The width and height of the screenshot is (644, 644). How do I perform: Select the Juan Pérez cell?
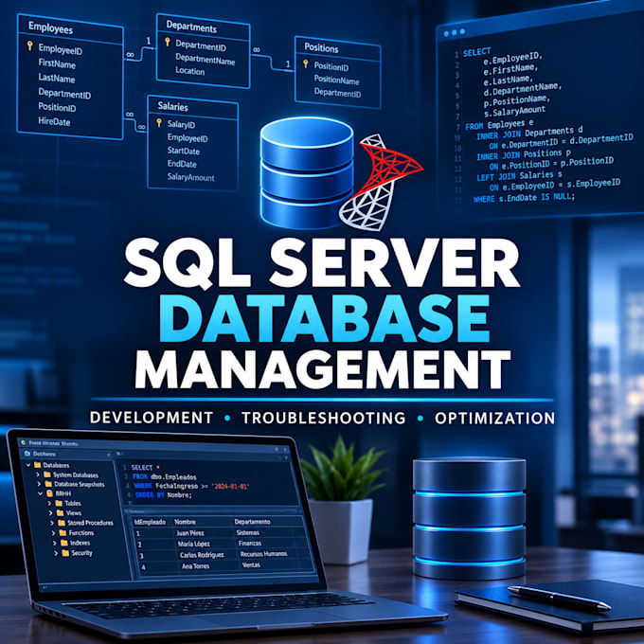[x=189, y=533]
